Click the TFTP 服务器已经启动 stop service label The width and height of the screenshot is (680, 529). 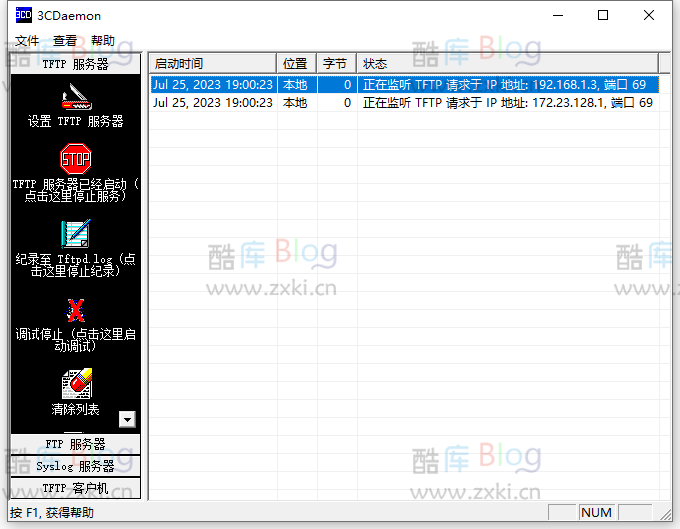(76, 190)
